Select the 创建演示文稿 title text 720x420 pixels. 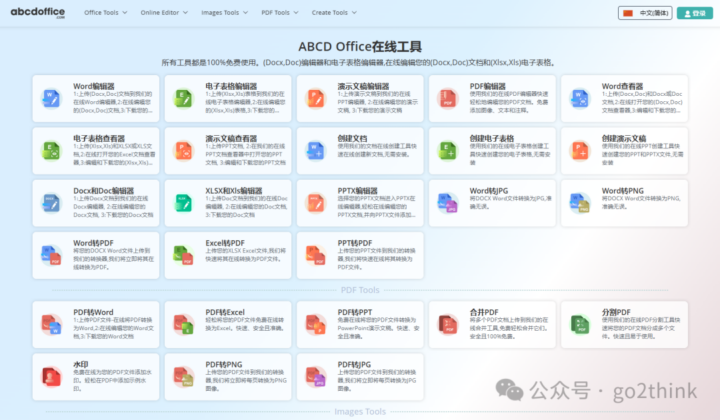coord(624,139)
